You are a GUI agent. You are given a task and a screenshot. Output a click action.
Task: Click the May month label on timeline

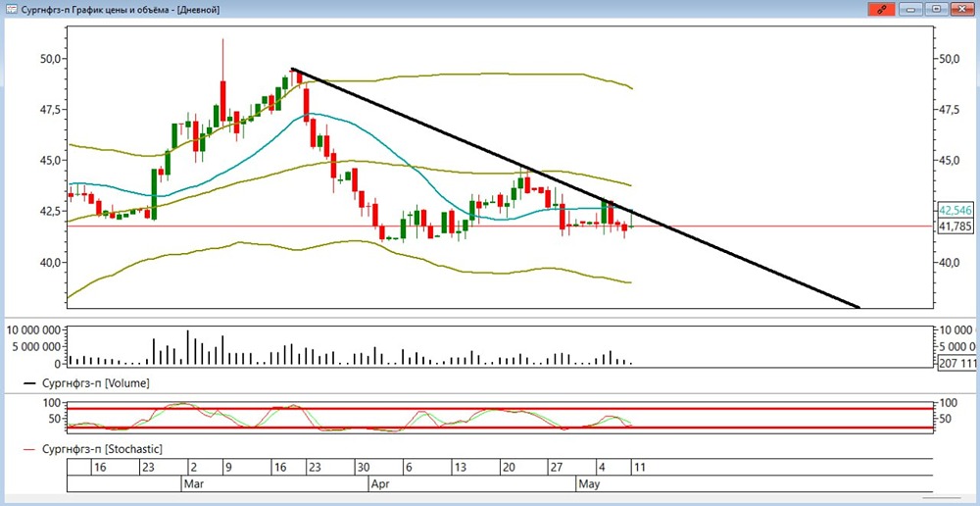[589, 484]
